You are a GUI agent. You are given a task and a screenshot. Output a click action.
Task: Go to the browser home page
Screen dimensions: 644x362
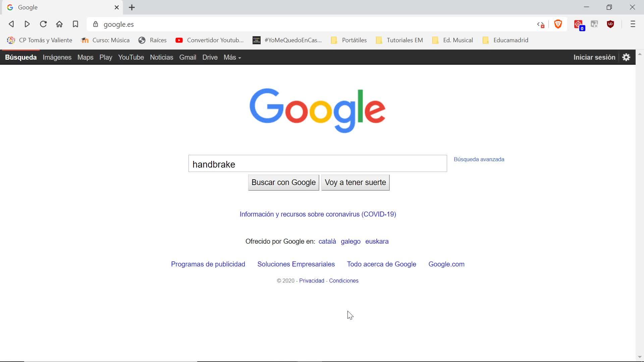tap(59, 24)
